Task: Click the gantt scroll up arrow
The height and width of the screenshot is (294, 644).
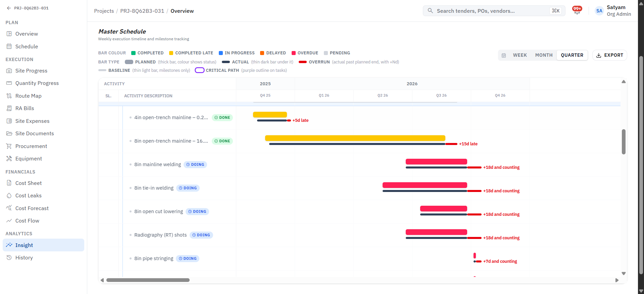Action: point(624,82)
